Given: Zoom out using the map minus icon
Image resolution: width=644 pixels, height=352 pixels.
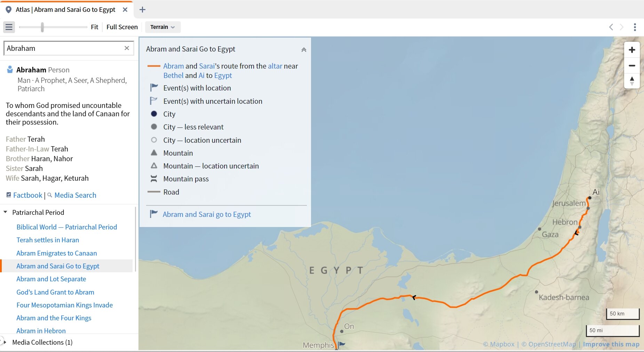Looking at the screenshot, I should pos(632,65).
